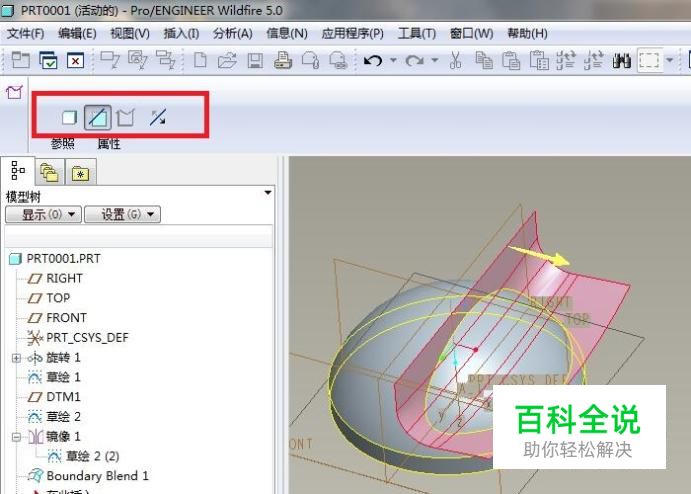Screen dimensions: 691x494
Task: Click the activate window icon with green check
Action: [x=48, y=60]
